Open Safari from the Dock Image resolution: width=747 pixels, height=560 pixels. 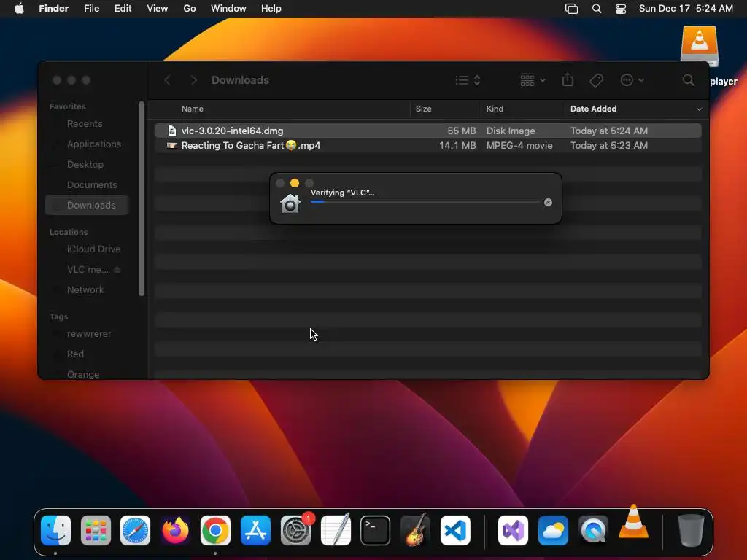coord(135,531)
